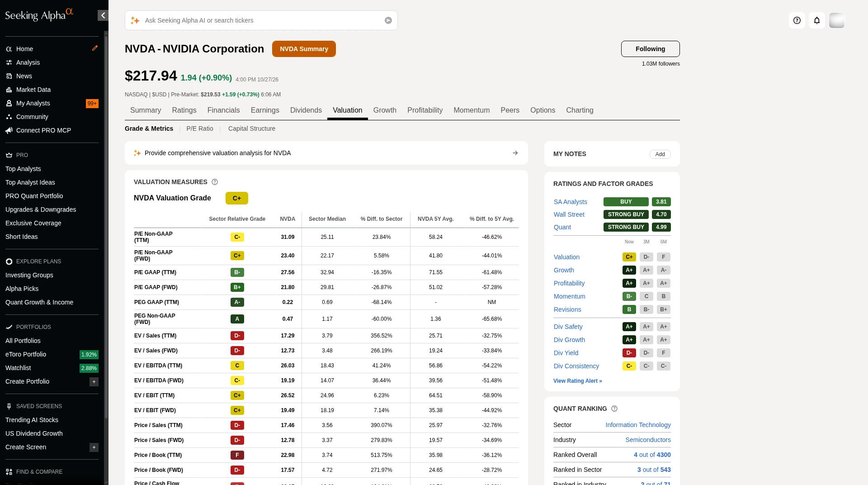Open the My Analysts person icon
The height and width of the screenshot is (485, 868).
tap(9, 103)
